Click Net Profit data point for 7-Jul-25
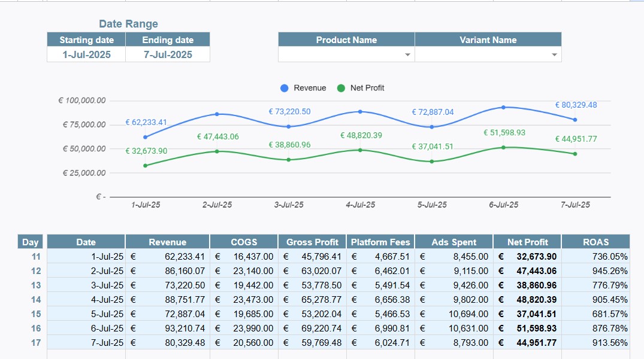Image resolution: width=644 pixels, height=359 pixels. pos(575,154)
